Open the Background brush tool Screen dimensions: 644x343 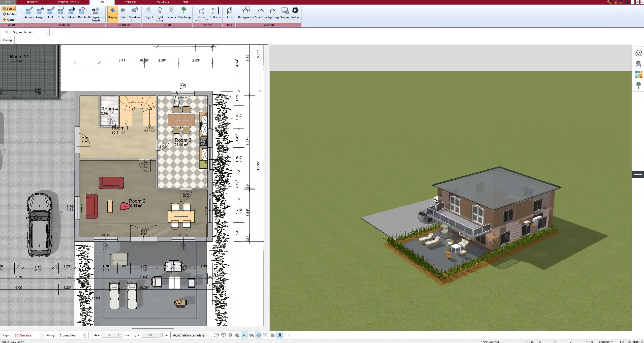[96, 14]
